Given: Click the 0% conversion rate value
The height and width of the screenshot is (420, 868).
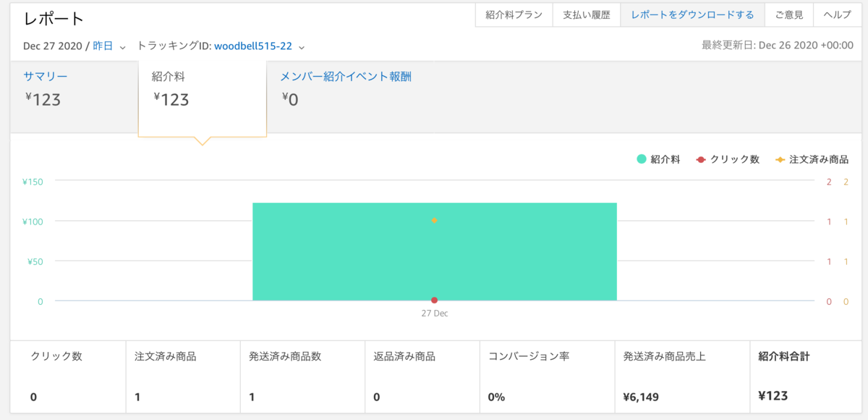Looking at the screenshot, I should pos(497,397).
